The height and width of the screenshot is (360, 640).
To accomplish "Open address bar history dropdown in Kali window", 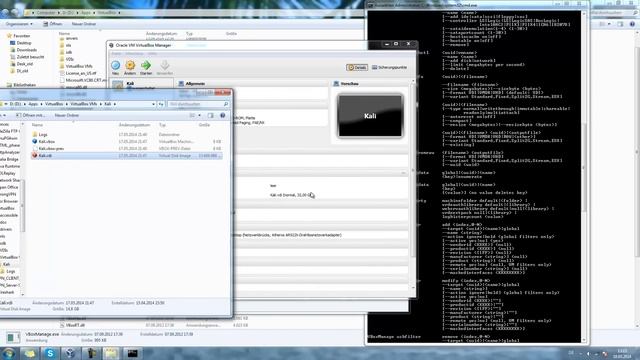I will point(153,104).
